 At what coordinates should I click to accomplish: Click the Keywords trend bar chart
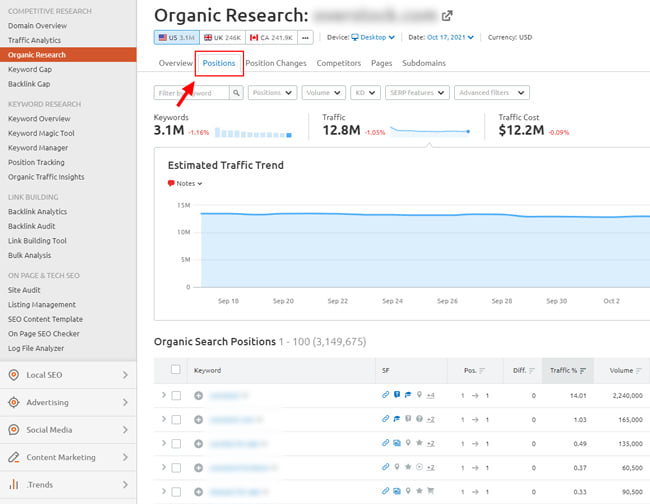pyautogui.click(x=253, y=133)
